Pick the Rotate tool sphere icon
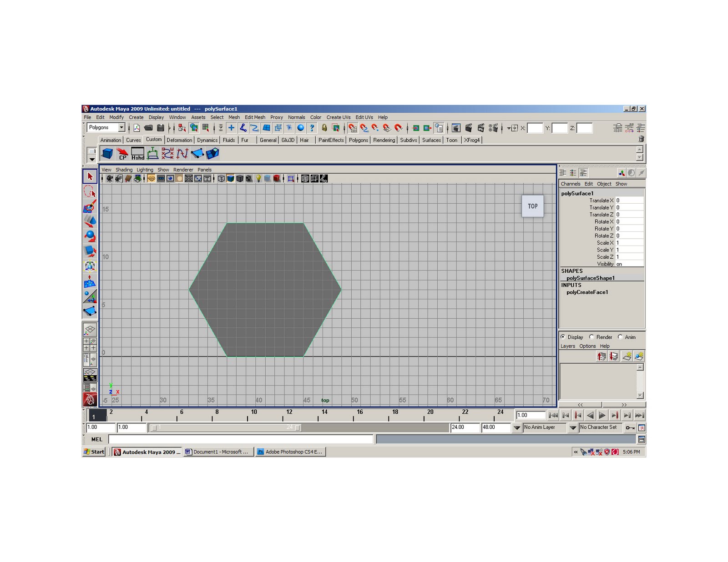This screenshot has height=562, width=728. click(90, 236)
